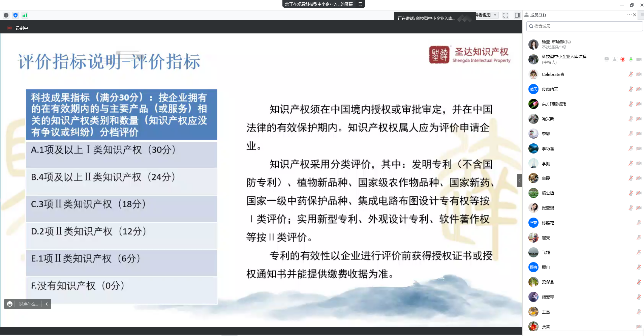Open the members panel more options
644x336 pixels.
[x=629, y=15]
